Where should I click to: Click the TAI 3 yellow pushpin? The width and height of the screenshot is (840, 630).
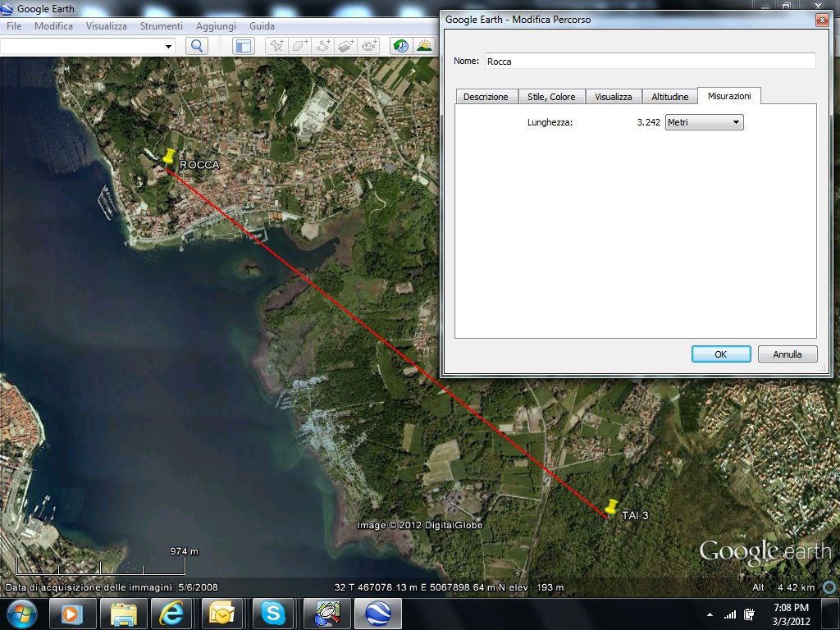tap(610, 507)
